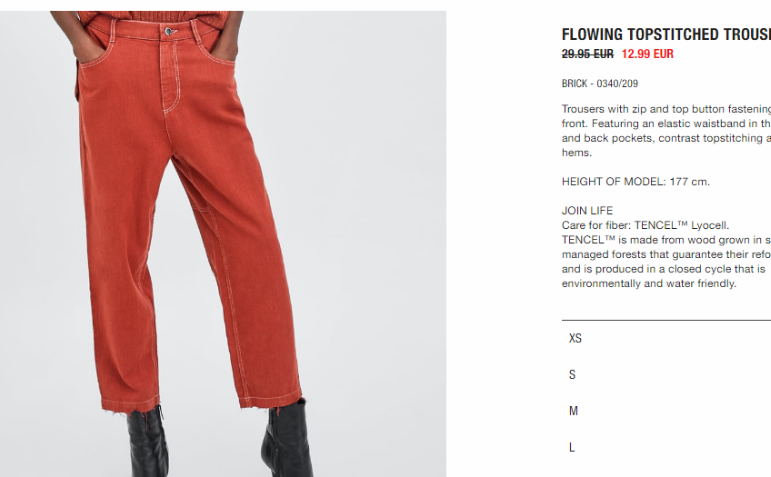The width and height of the screenshot is (771, 477).
Task: Click the right black boot in photo
Action: [287, 438]
